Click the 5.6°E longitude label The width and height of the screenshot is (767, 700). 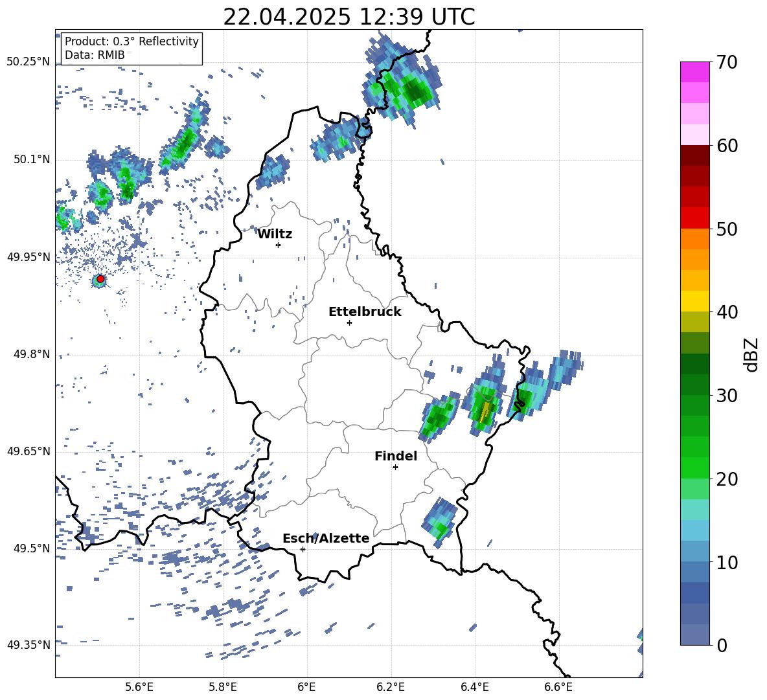pos(139,687)
